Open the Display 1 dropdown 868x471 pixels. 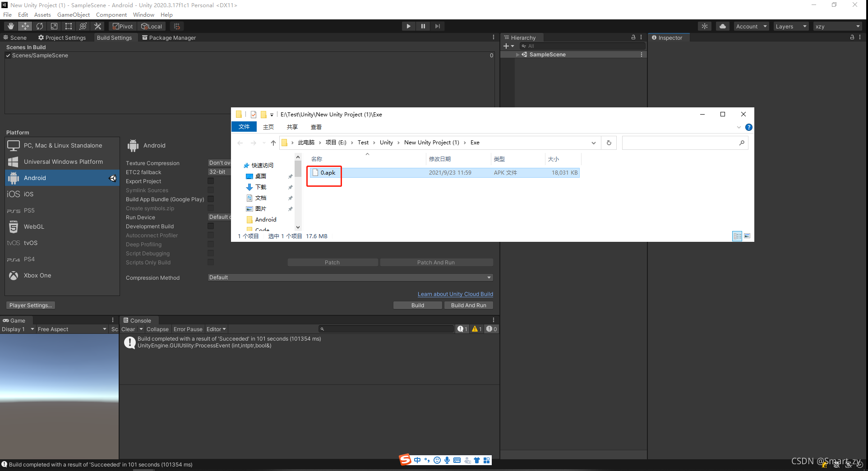(x=18, y=329)
